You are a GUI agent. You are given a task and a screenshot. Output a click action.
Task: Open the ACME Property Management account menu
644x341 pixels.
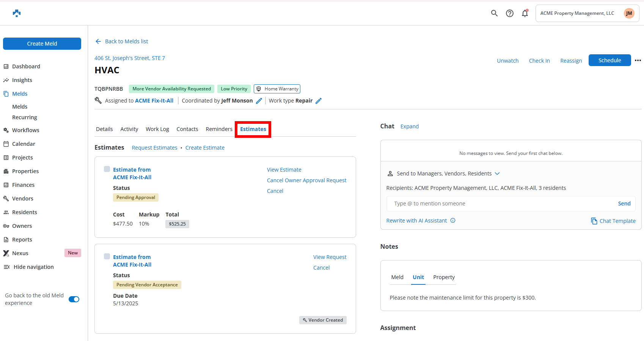587,13
